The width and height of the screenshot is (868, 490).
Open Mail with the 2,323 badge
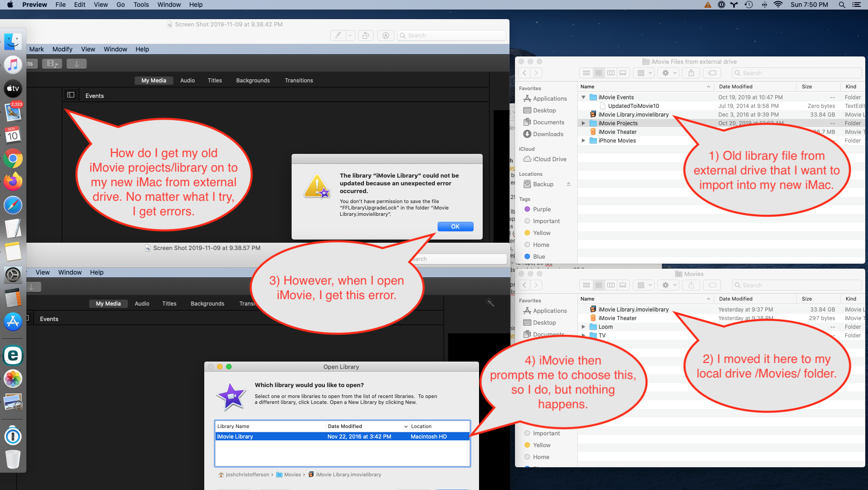(x=13, y=112)
